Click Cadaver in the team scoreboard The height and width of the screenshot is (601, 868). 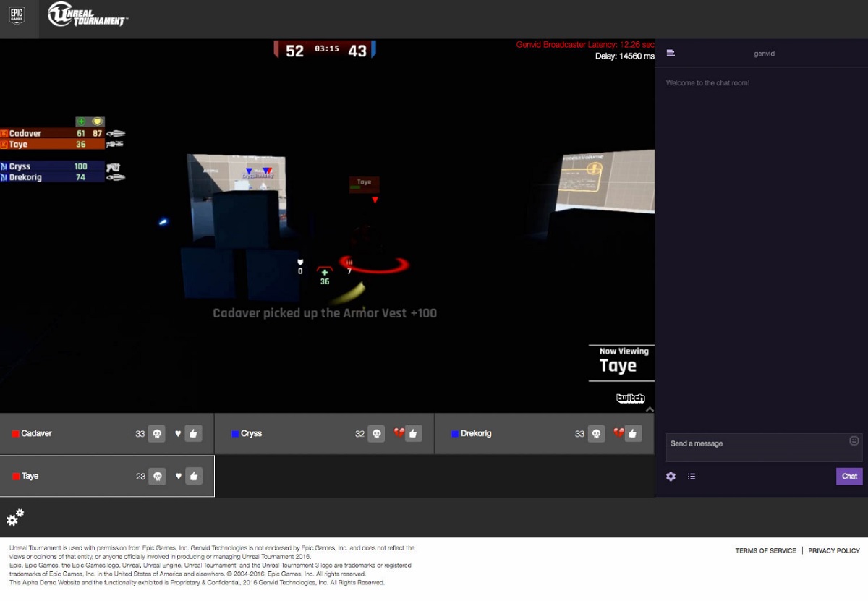(53, 133)
